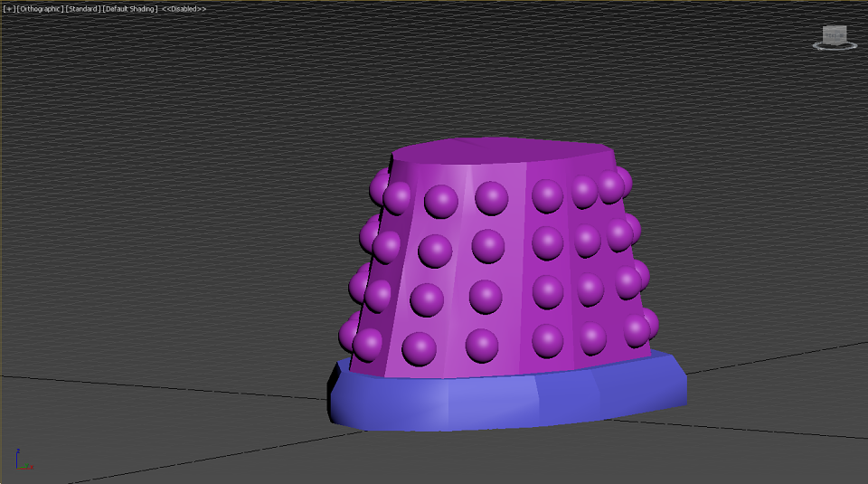The image size is (868, 484).
Task: Select the flat top cap of purple cone
Action: click(503, 151)
